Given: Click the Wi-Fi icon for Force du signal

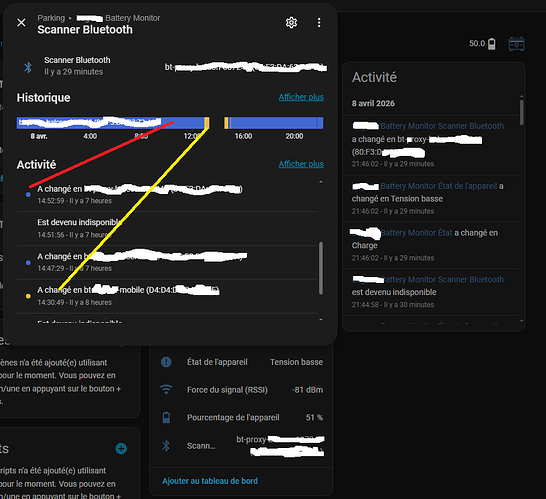Looking at the screenshot, I should (166, 389).
